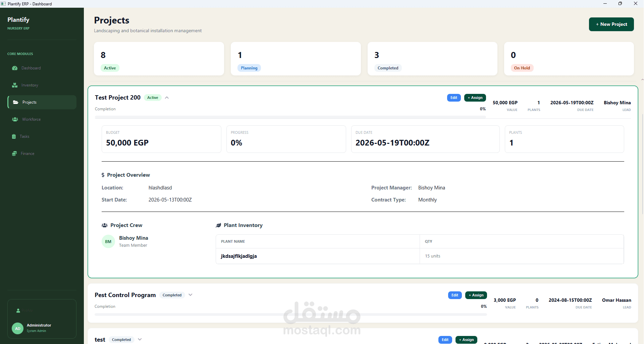This screenshot has height=344, width=644.
Task: Click the 0% progress value in Progress box
Action: 236,143
